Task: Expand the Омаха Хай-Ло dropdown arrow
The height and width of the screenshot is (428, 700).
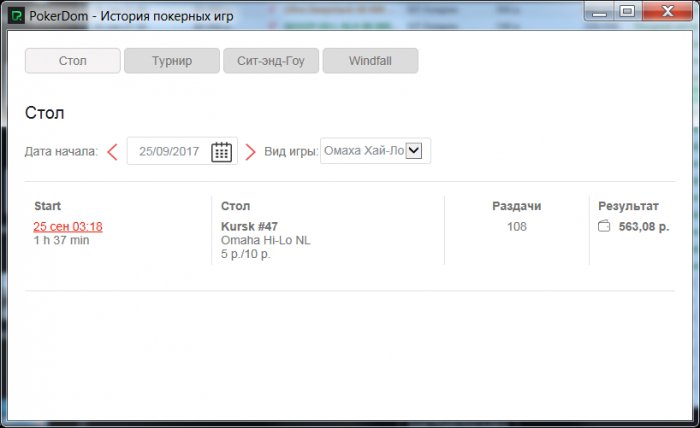Action: click(x=414, y=150)
